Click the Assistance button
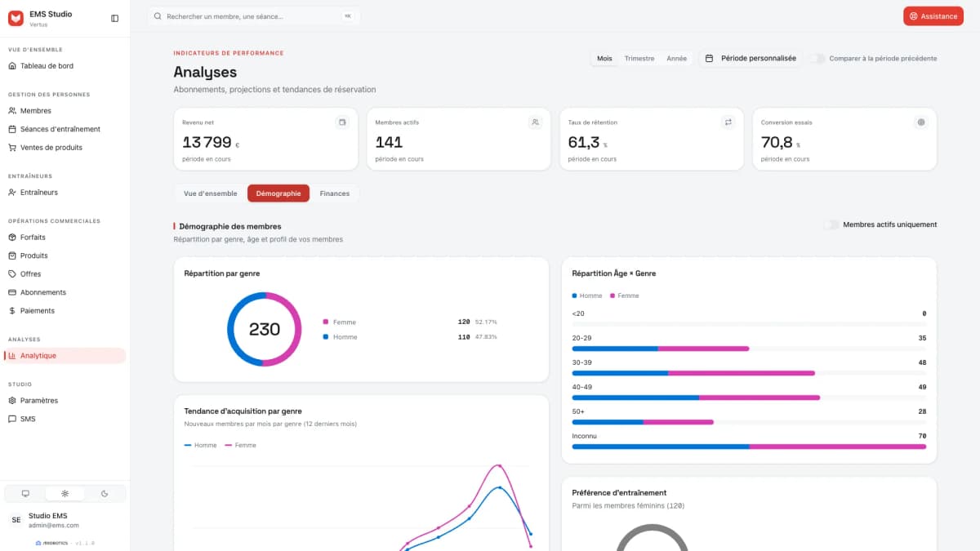The width and height of the screenshot is (980, 551). (x=933, y=16)
